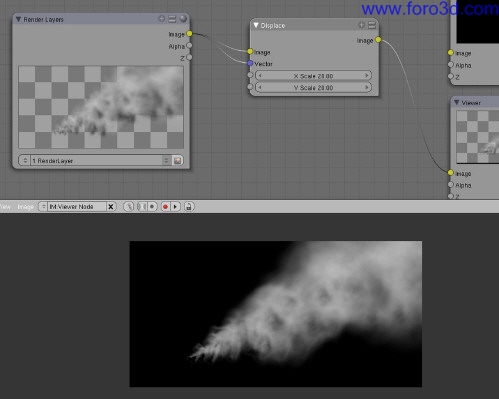The width and height of the screenshot is (499, 399).
Task: Decrease X Scale with its left arrow
Action: [260, 76]
